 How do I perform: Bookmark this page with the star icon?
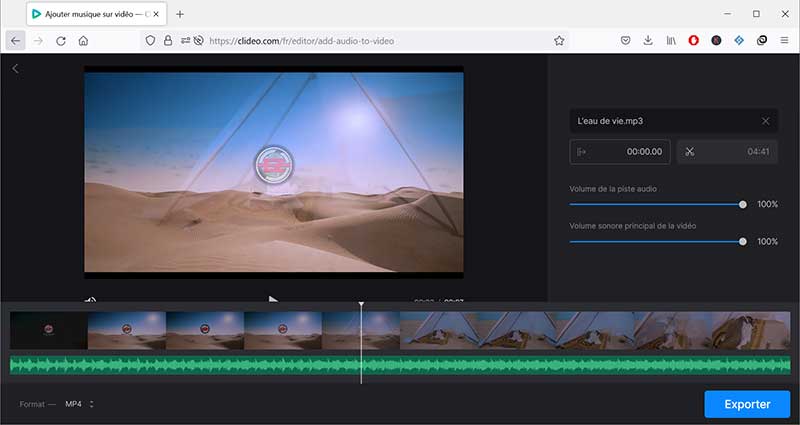click(x=559, y=41)
